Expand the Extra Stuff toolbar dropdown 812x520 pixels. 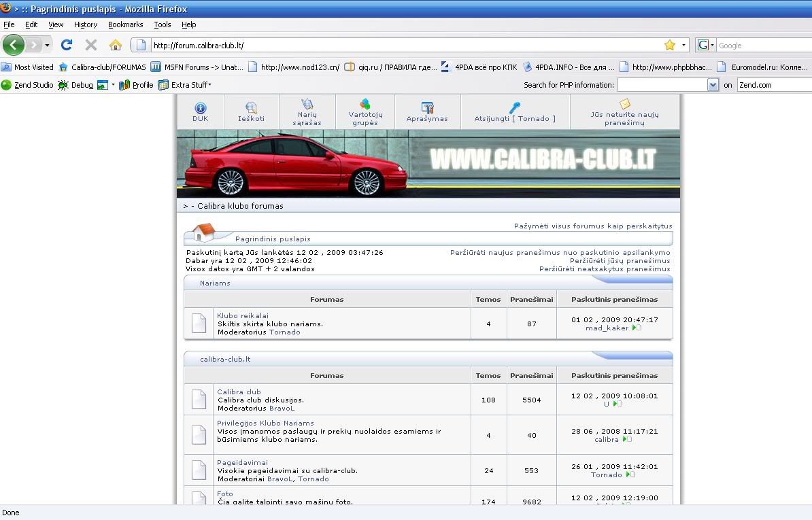tap(209, 85)
